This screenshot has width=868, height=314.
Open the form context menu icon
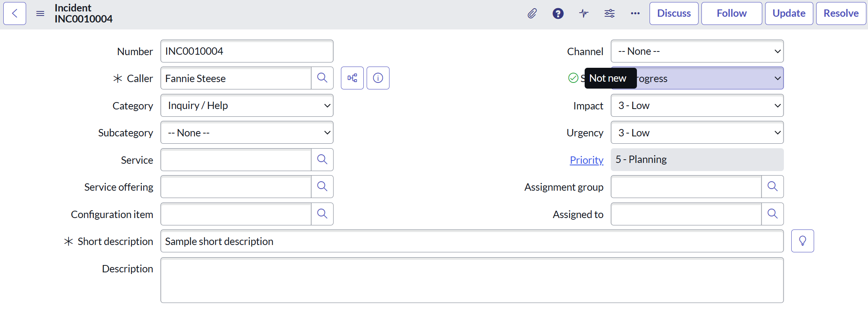pyautogui.click(x=40, y=13)
